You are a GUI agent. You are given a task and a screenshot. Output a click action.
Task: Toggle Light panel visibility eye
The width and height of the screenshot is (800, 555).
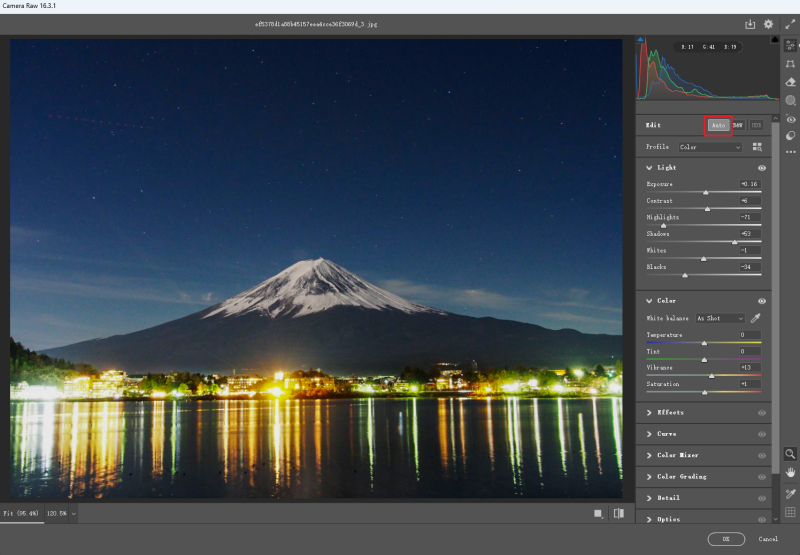(x=762, y=168)
